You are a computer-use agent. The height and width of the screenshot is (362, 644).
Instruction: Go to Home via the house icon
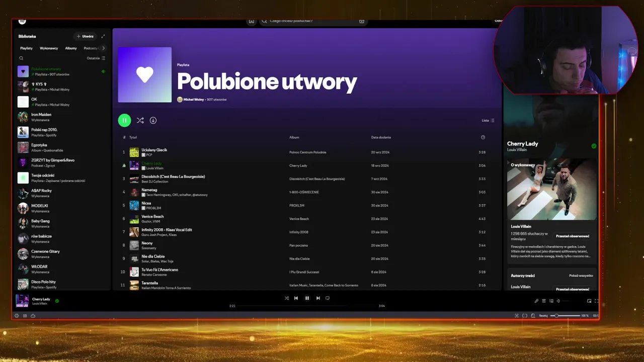[x=252, y=21]
